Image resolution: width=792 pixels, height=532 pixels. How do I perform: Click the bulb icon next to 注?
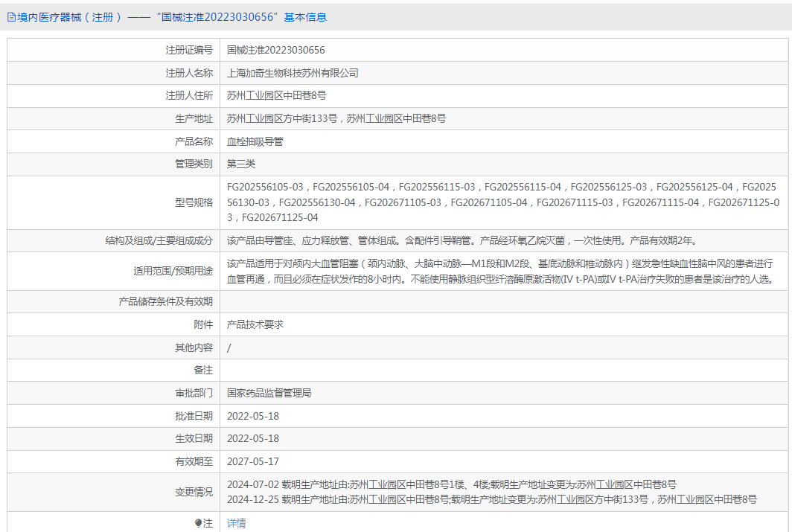pos(198,523)
